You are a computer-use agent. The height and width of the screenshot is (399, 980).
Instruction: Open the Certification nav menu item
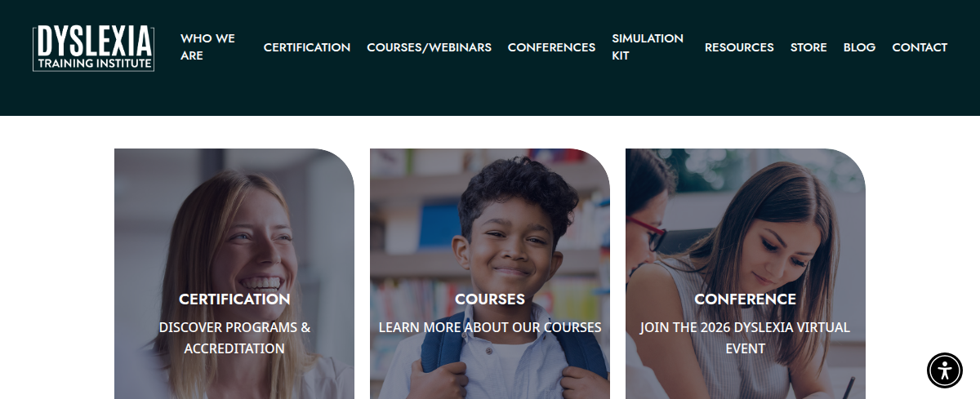307,47
